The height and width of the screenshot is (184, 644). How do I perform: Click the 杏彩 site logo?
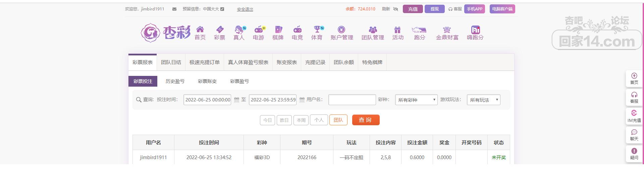(165, 33)
